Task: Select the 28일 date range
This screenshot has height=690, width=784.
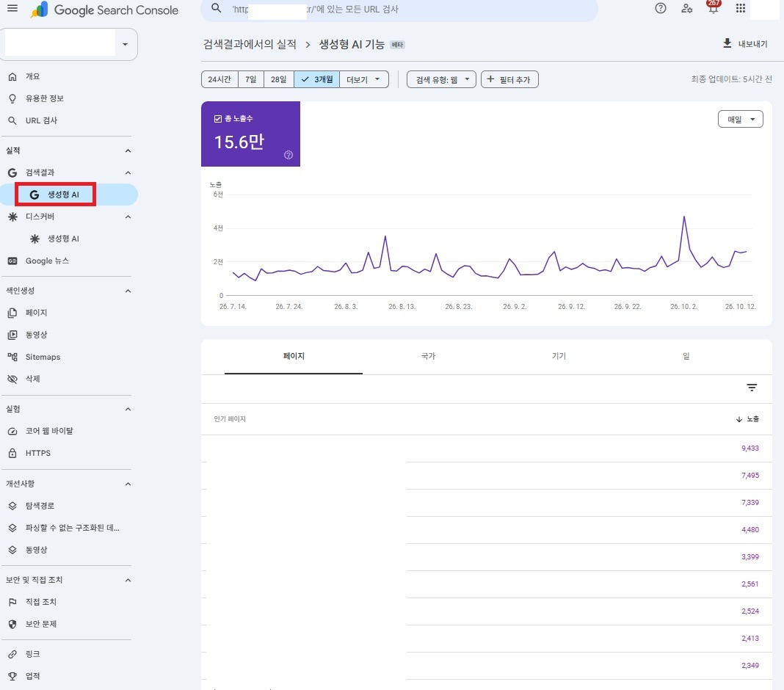Action: tap(279, 79)
